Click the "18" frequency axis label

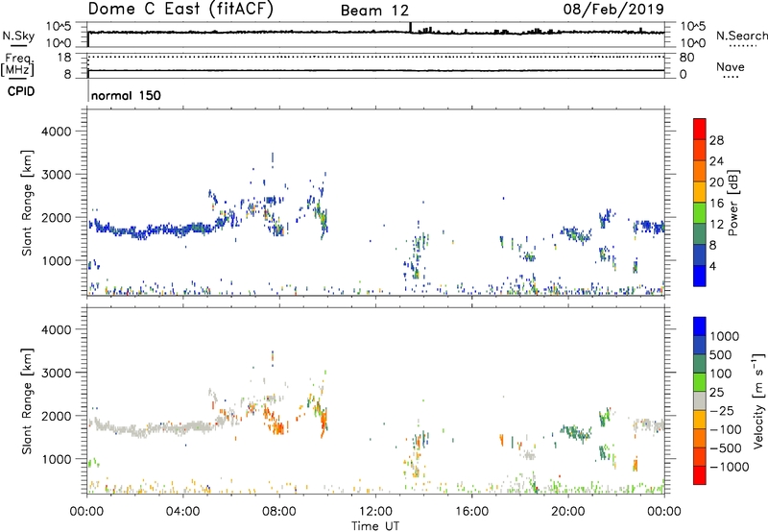pyautogui.click(x=64, y=58)
